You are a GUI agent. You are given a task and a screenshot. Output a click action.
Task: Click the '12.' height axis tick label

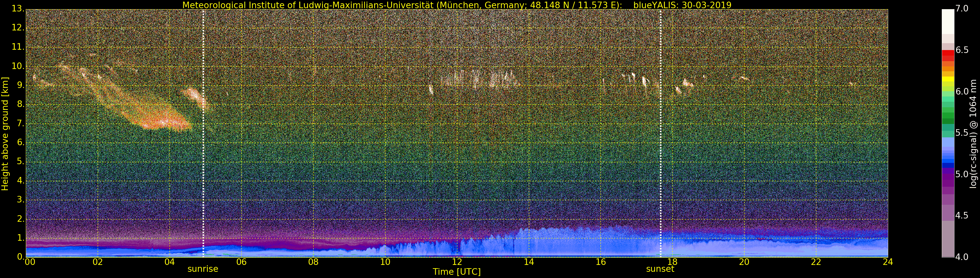tap(18, 28)
